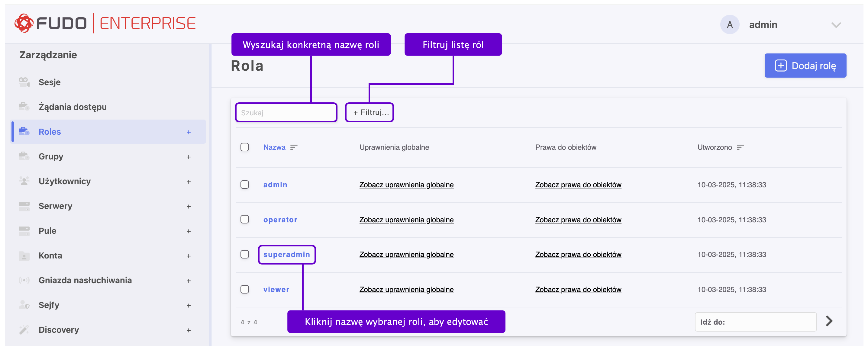Open the Żądania dostępu menu item

click(x=73, y=107)
